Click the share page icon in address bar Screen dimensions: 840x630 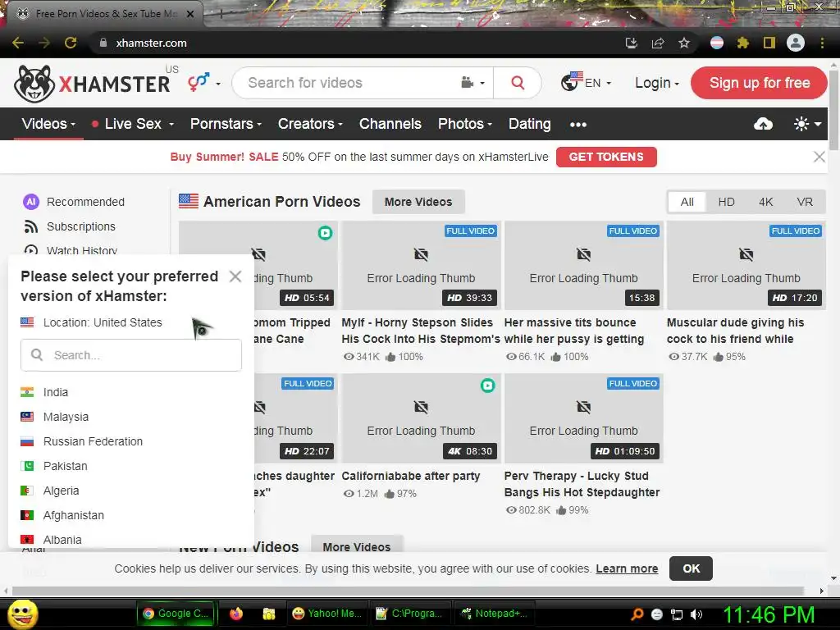pyautogui.click(x=658, y=43)
